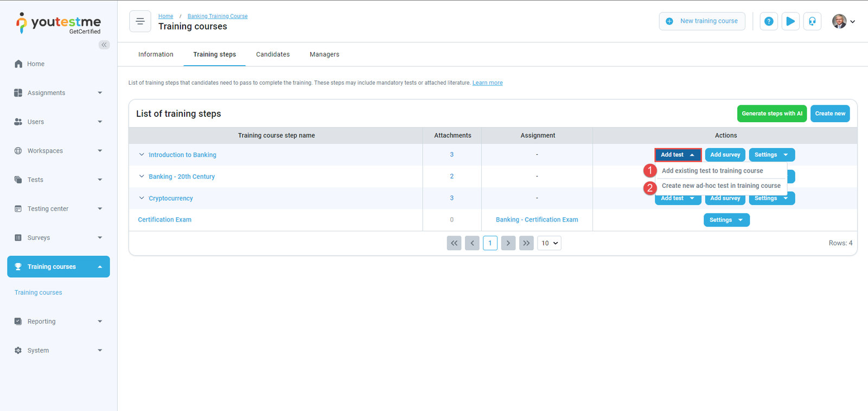The image size is (868, 411).
Task: Expand the Cryptocurrency row chevron
Action: [142, 198]
